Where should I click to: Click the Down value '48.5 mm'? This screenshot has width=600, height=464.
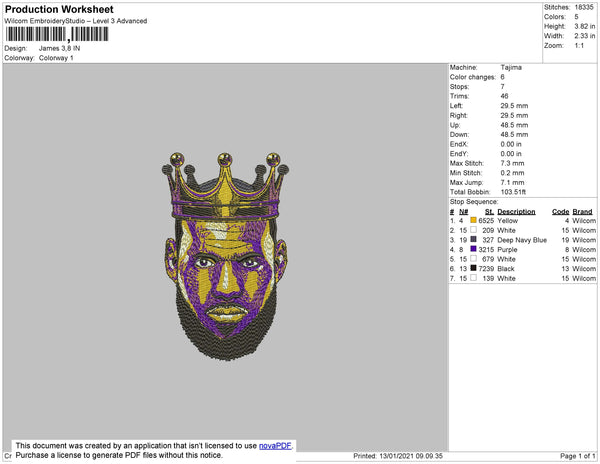coord(514,135)
